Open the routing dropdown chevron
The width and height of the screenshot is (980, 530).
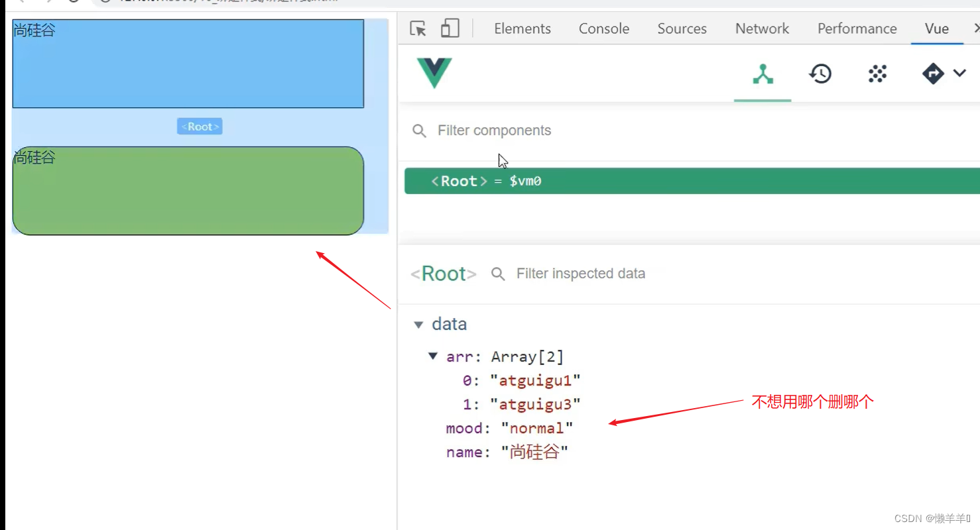[x=959, y=73]
